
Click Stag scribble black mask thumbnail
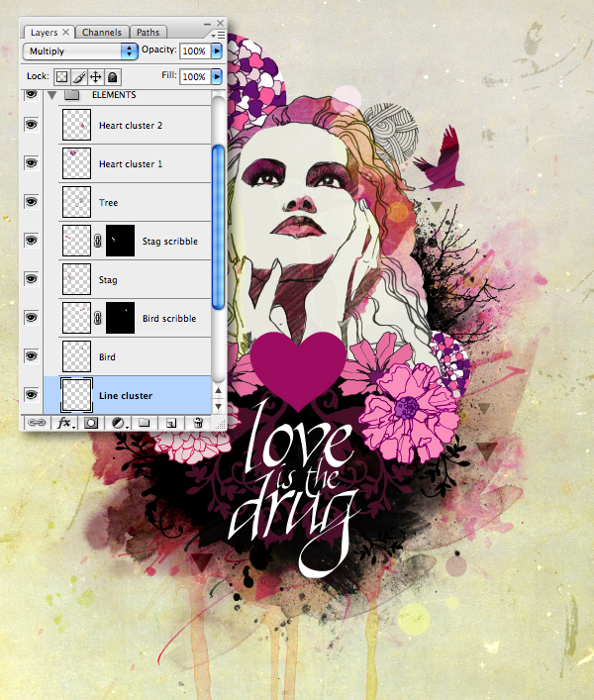click(x=120, y=241)
